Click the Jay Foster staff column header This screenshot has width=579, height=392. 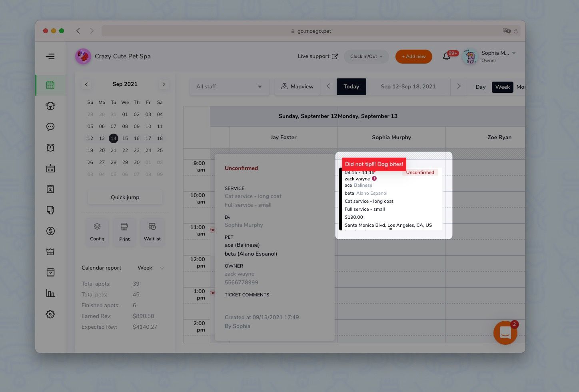click(284, 137)
